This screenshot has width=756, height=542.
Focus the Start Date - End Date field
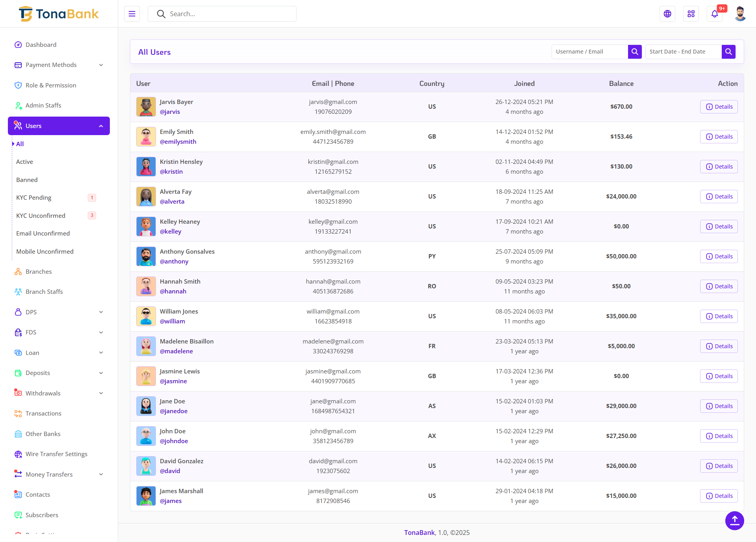tap(683, 52)
